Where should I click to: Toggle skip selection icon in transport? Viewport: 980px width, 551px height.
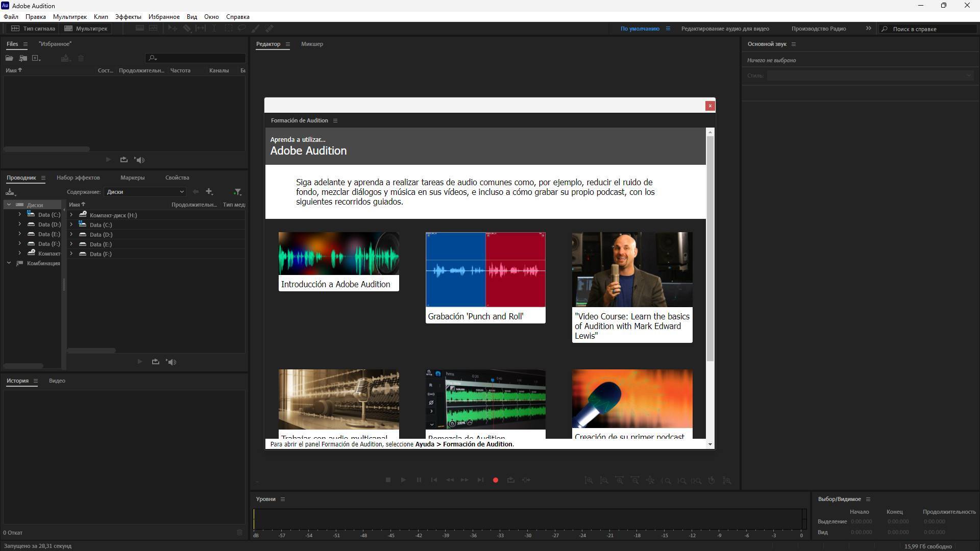click(526, 480)
